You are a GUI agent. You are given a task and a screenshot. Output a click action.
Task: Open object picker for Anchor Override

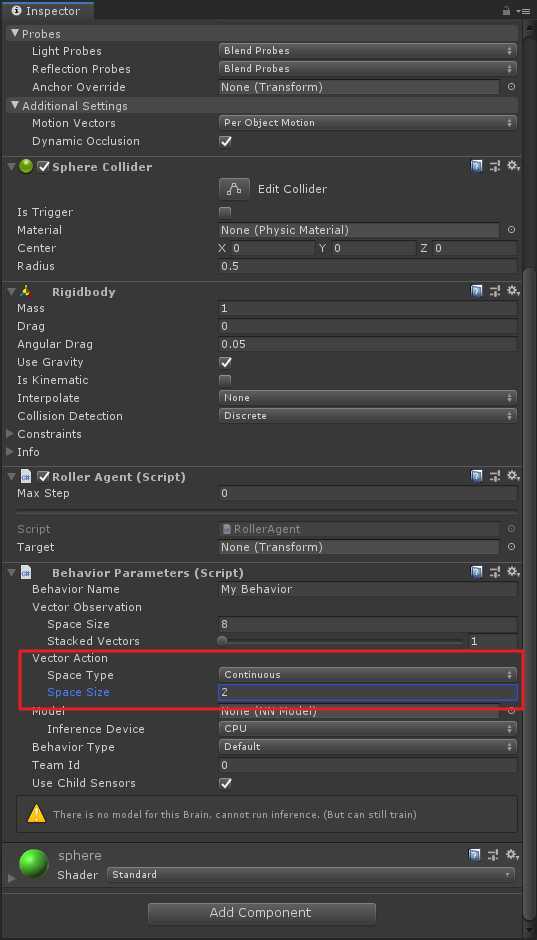coord(511,87)
